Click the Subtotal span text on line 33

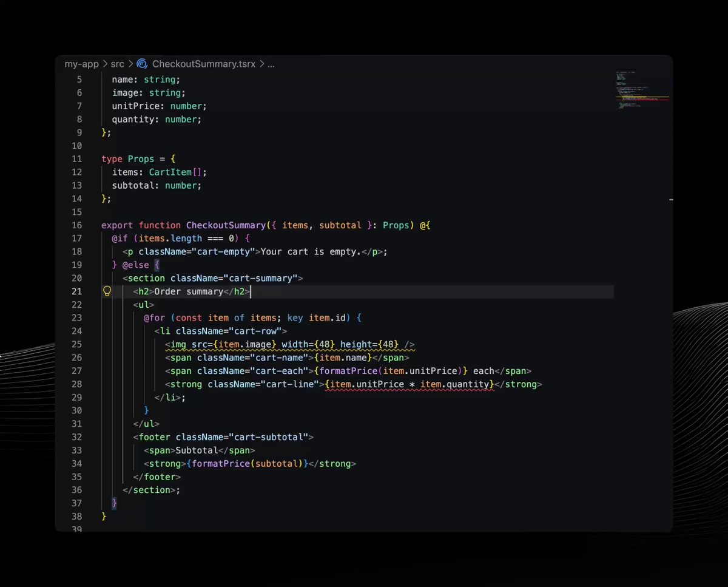point(197,450)
